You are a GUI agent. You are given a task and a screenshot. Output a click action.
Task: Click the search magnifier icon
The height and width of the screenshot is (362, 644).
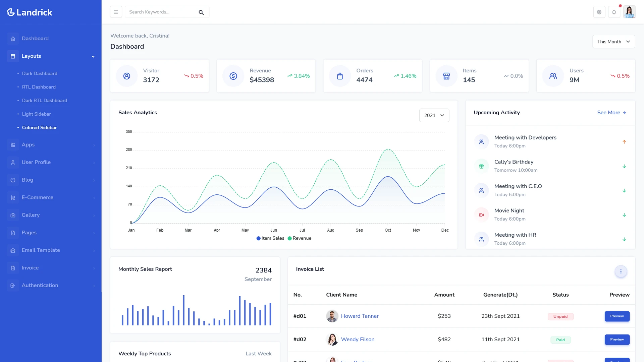tap(201, 12)
